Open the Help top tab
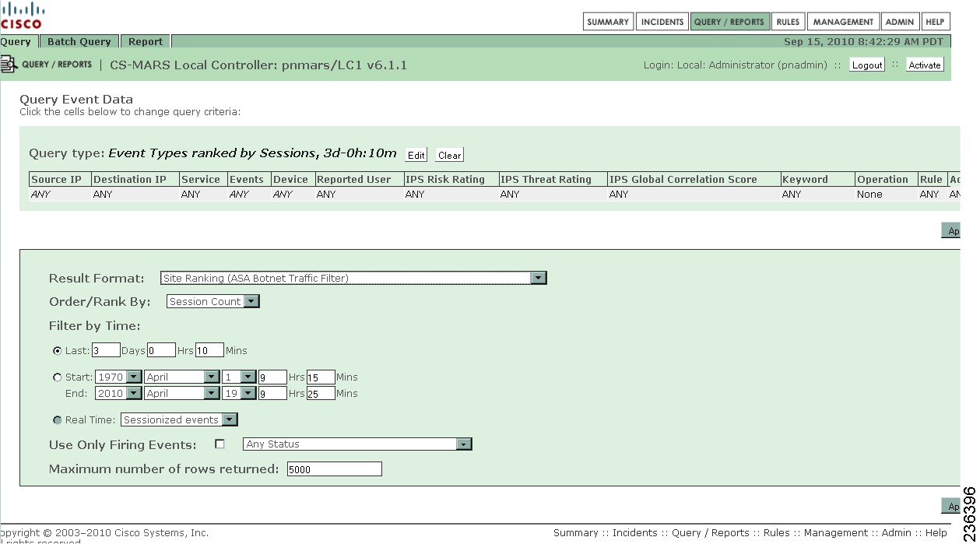The height and width of the screenshot is (544, 980). pos(936,22)
